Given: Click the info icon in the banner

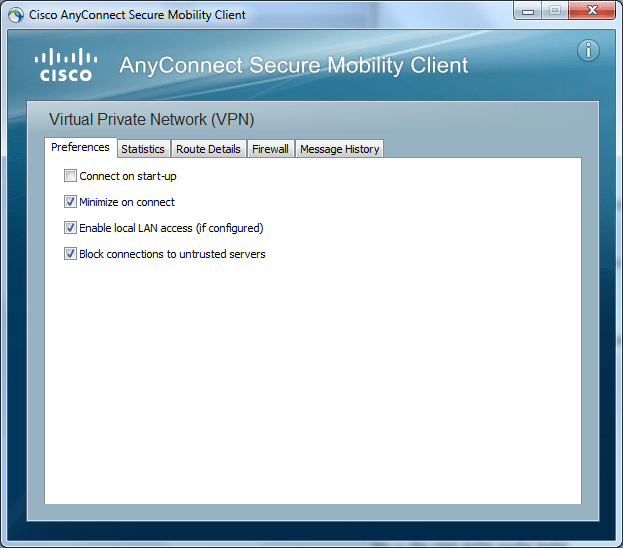Looking at the screenshot, I should (x=588, y=51).
